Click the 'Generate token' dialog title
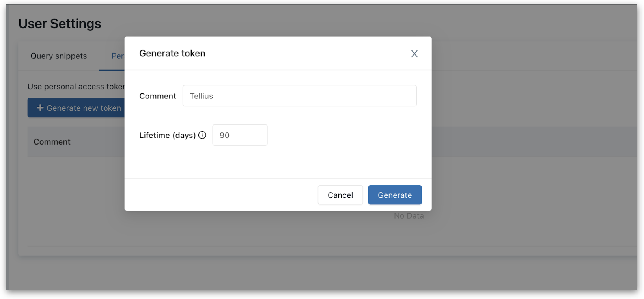The width and height of the screenshot is (644, 299). point(172,53)
